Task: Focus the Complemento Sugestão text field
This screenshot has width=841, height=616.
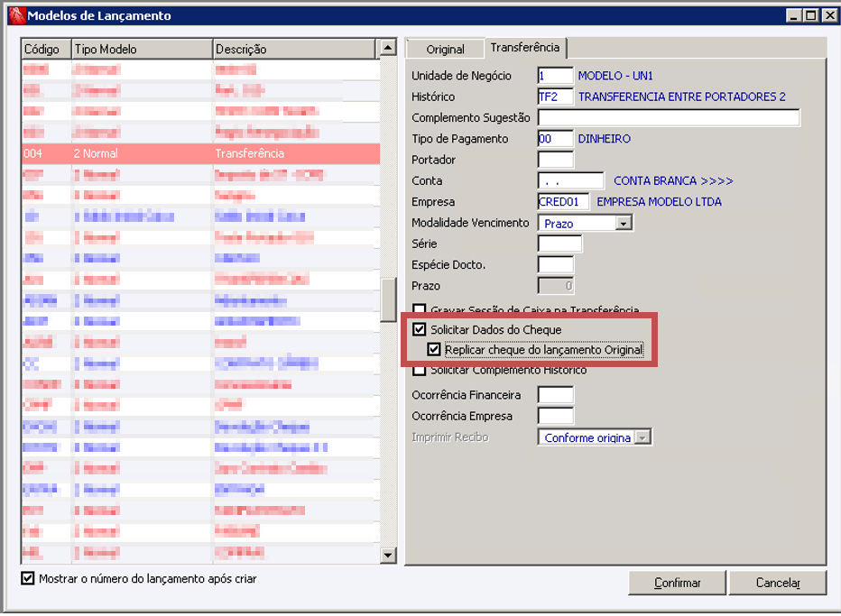Action: pyautogui.click(x=669, y=117)
